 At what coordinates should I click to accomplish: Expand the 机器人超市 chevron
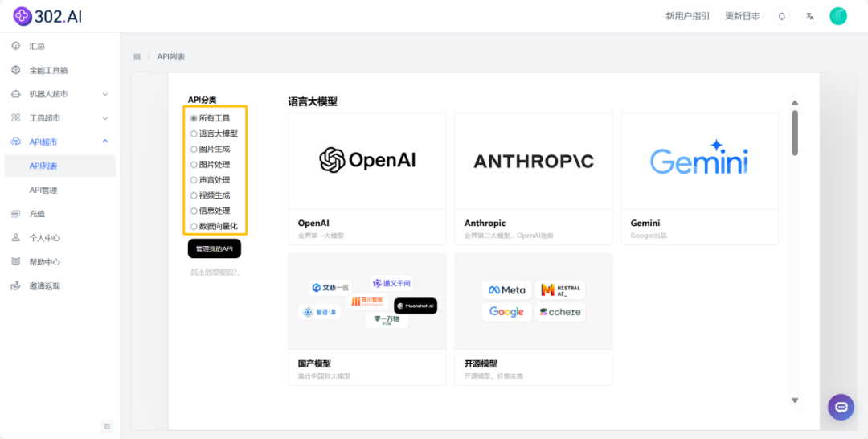pos(105,94)
